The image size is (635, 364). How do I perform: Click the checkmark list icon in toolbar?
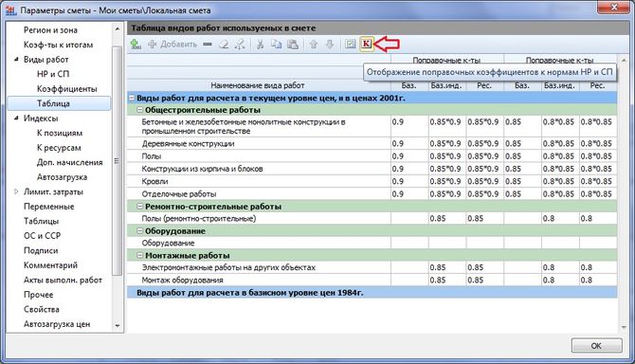click(351, 45)
